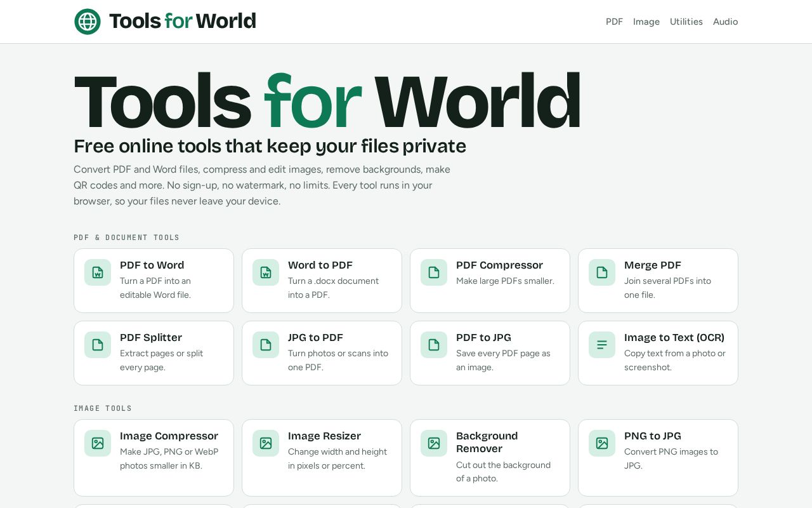Click 'Copy text from a photo or screenshot.'

click(675, 360)
